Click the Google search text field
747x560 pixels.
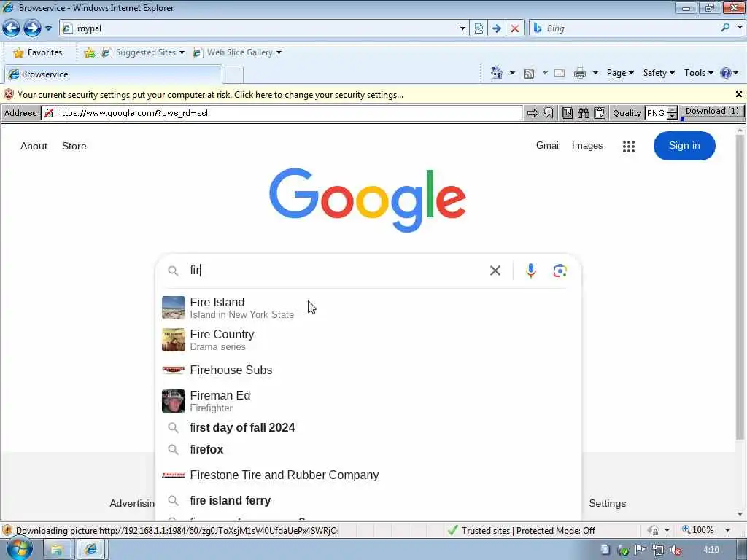[x=333, y=271]
